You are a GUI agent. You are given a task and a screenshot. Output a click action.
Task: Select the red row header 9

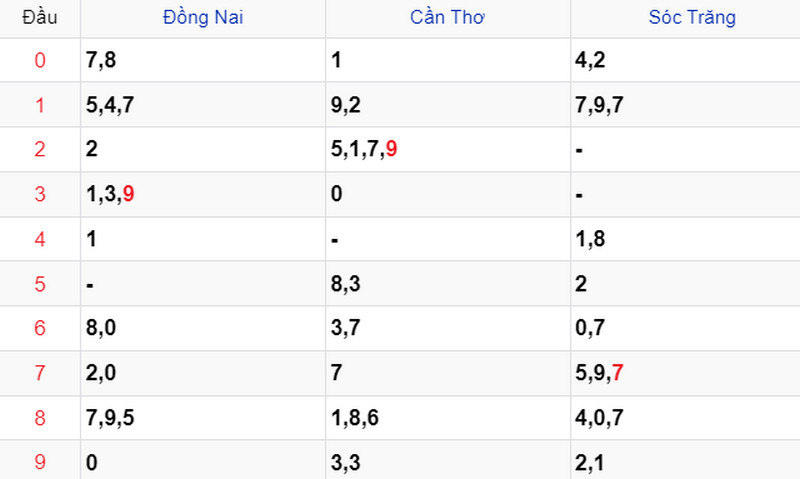(40, 462)
